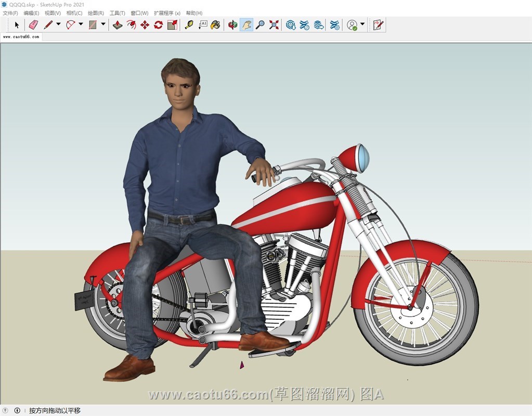This screenshot has height=416, width=532.
Task: Click the Zoom Extents tool
Action: pos(274,25)
